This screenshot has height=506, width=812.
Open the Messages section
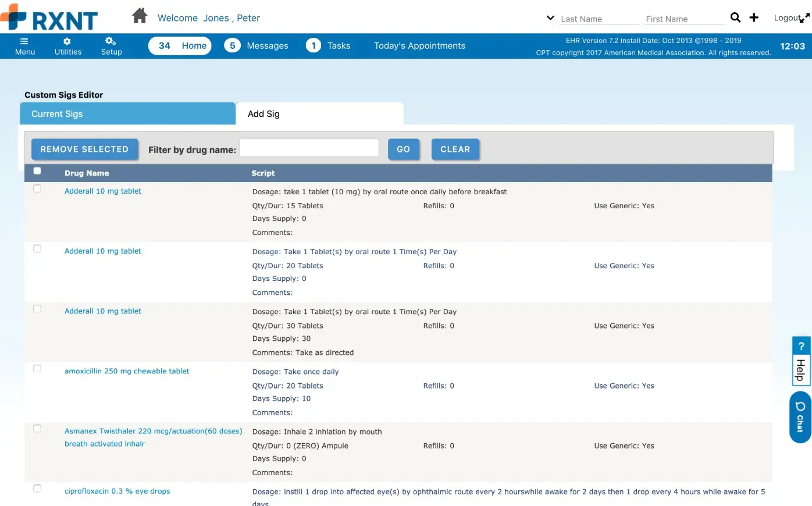tap(267, 45)
